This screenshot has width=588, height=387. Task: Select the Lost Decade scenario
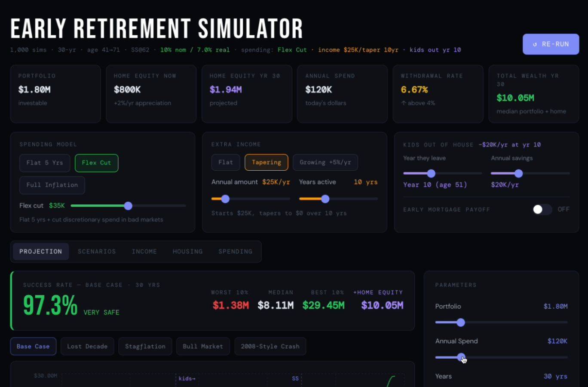point(87,347)
